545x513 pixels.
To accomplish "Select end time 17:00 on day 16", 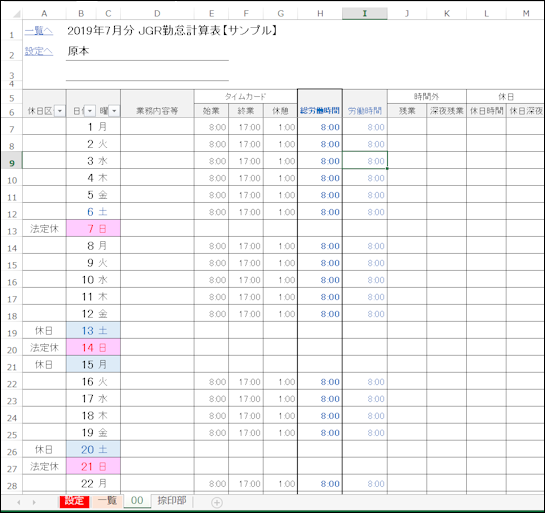I will [x=246, y=381].
